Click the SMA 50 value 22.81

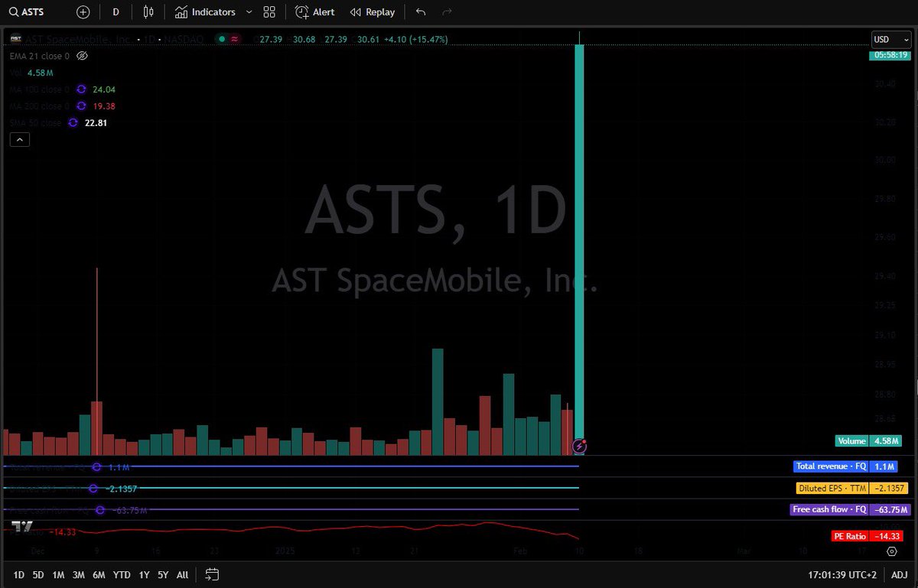(95, 123)
